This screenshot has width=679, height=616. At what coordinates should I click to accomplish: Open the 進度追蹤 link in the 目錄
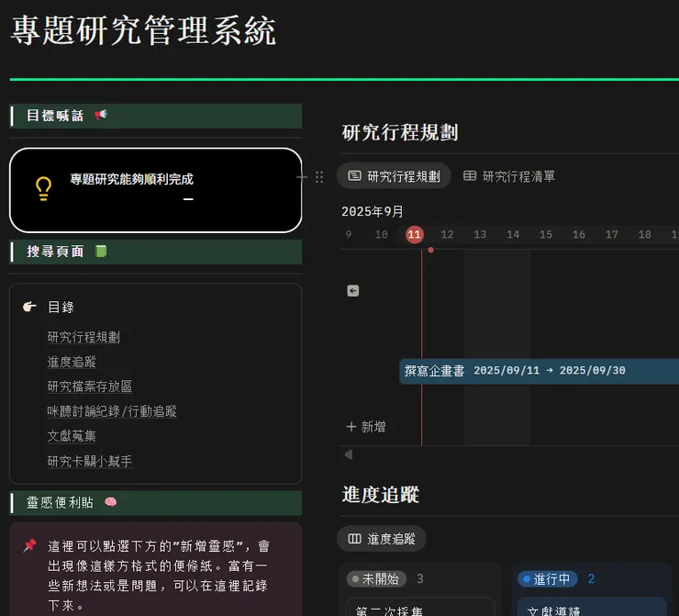pos(72,362)
